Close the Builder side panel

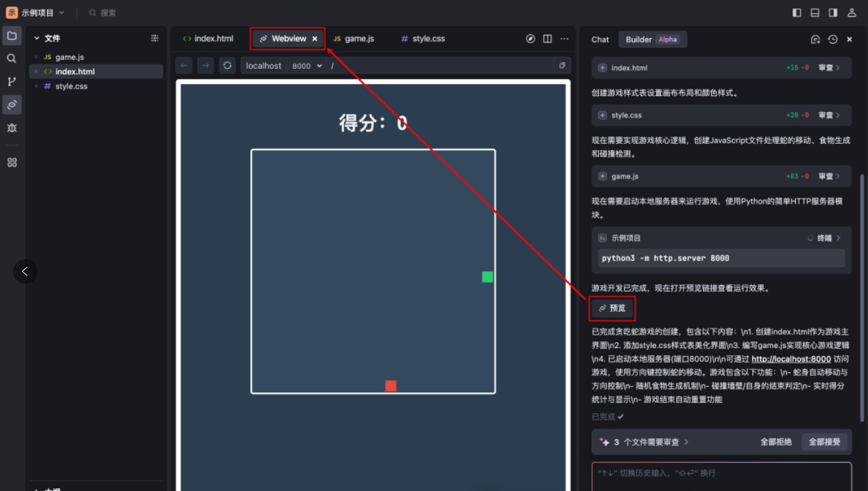click(x=850, y=40)
